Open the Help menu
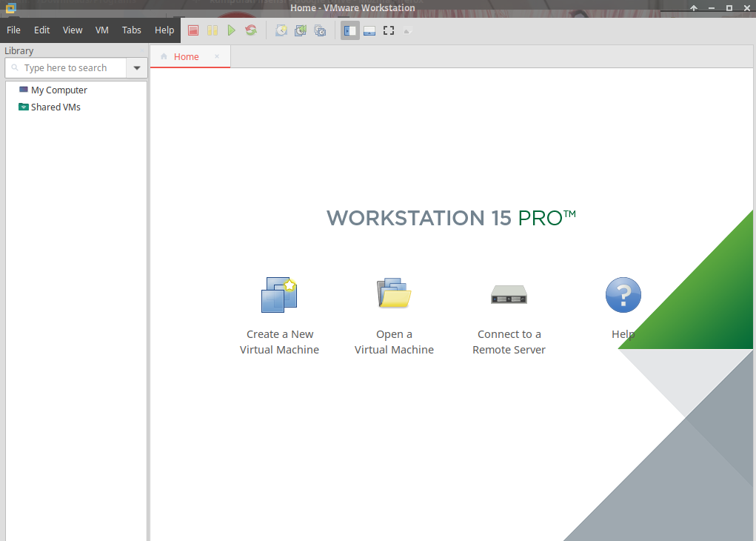Image resolution: width=756 pixels, height=541 pixels. pyautogui.click(x=164, y=30)
